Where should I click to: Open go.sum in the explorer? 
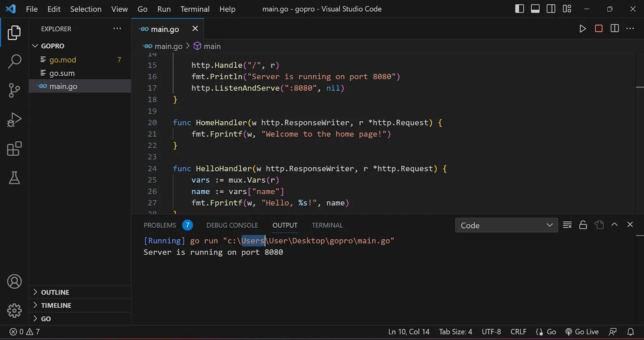pos(80,73)
